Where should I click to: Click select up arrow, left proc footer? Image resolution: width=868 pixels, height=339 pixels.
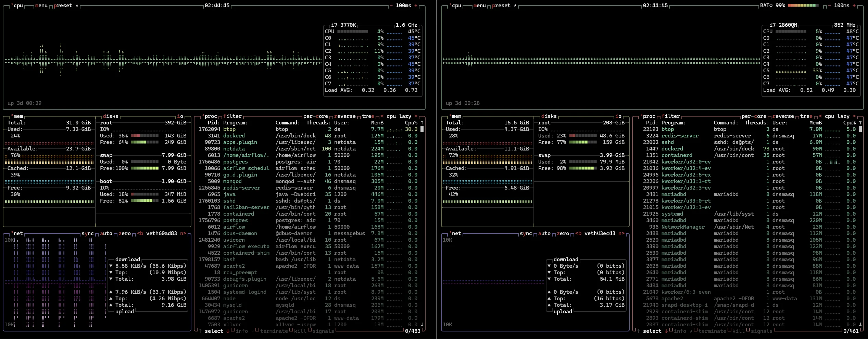click(x=200, y=331)
